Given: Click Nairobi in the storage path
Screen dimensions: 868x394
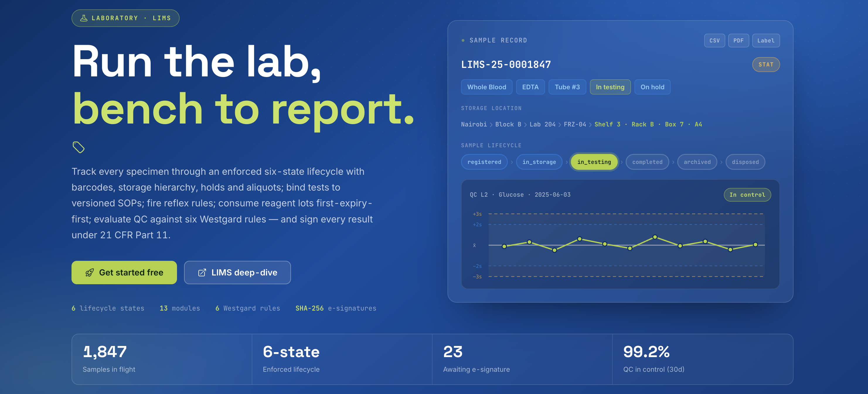Looking at the screenshot, I should pyautogui.click(x=474, y=124).
